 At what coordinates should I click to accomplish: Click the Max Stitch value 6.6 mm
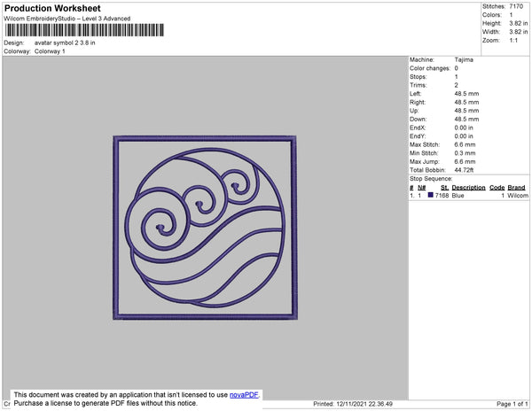[465, 144]
